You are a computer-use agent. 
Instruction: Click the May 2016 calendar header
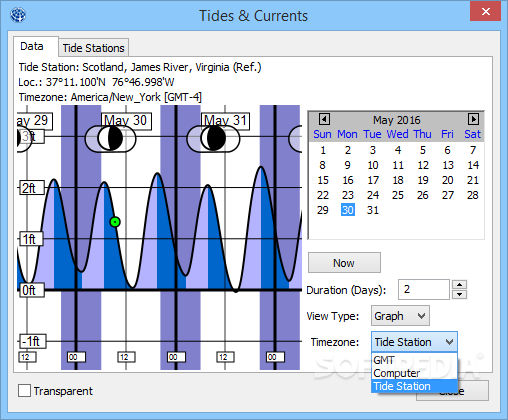click(397, 120)
